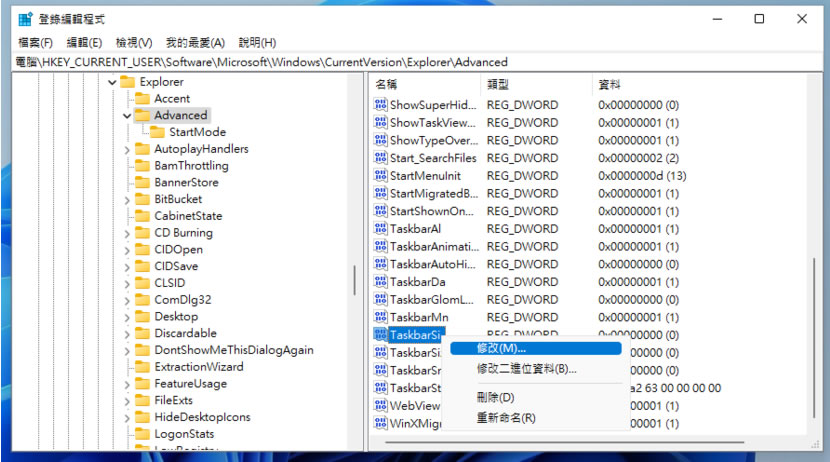
Task: Click the 資料 column header
Action: point(699,84)
